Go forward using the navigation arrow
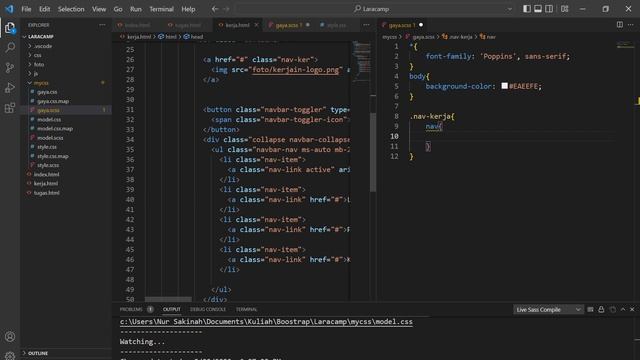This screenshot has width=640, height=360. click(226, 9)
